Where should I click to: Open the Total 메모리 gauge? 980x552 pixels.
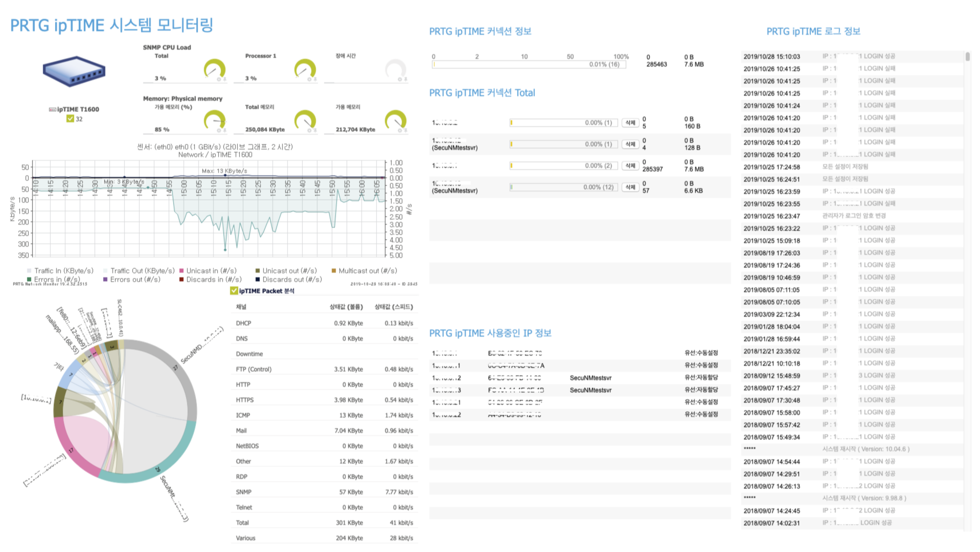point(305,120)
